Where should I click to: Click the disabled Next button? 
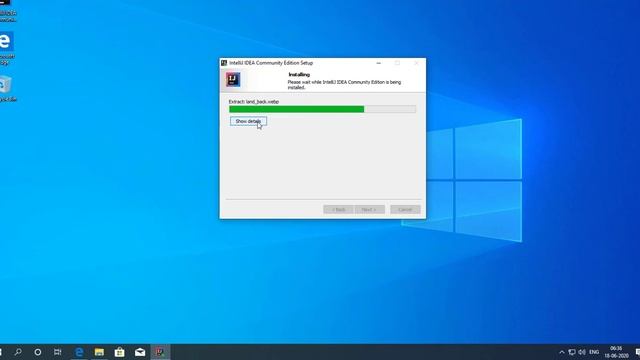pyautogui.click(x=369, y=209)
